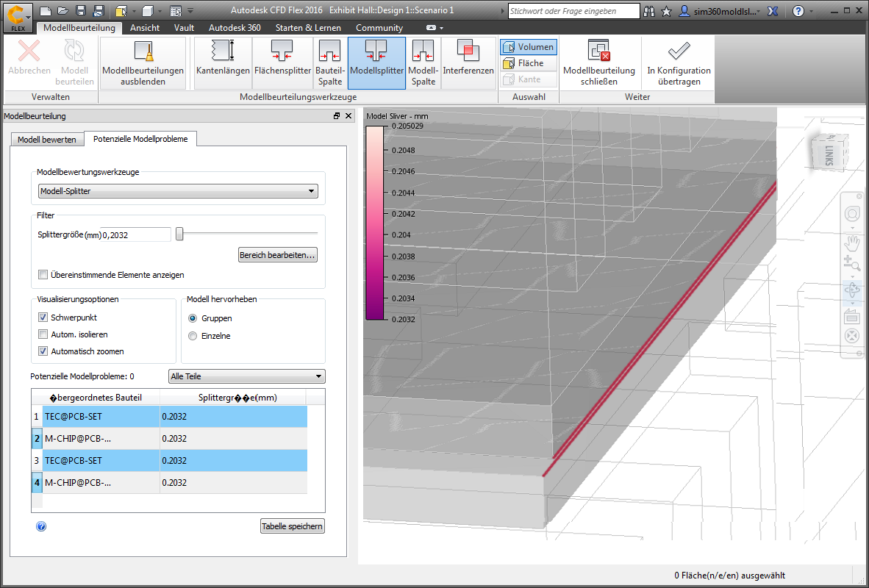The image size is (869, 588).
Task: Uncheck the Schwerpunkt checkbox
Action: tap(43, 318)
